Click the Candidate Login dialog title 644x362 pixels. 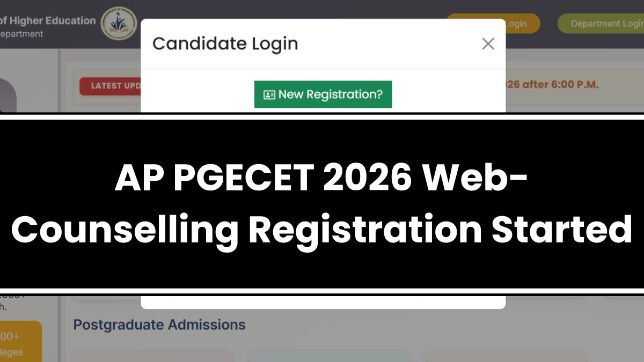click(x=225, y=44)
